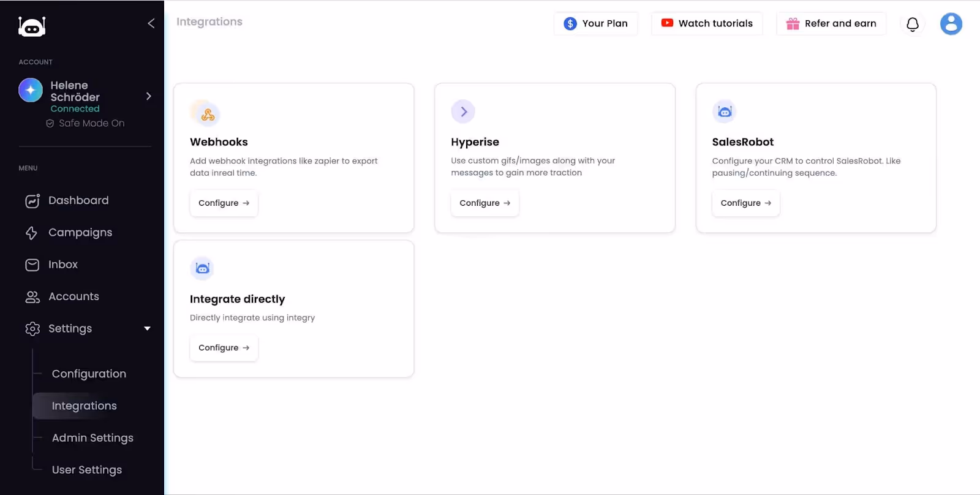Collapse the Settings submenu arrow
The height and width of the screenshot is (495, 980).
147,328
